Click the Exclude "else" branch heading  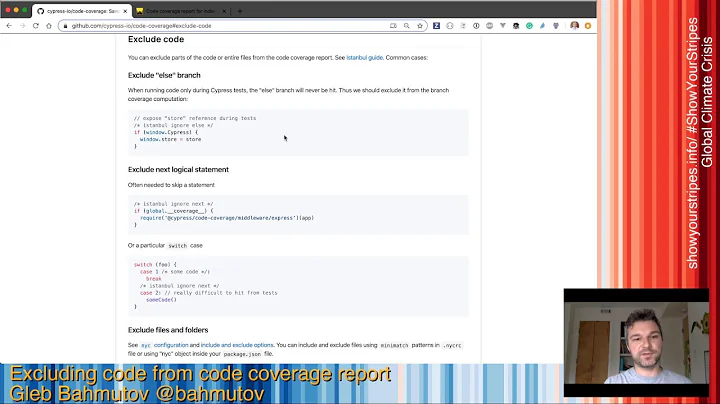[x=164, y=75]
